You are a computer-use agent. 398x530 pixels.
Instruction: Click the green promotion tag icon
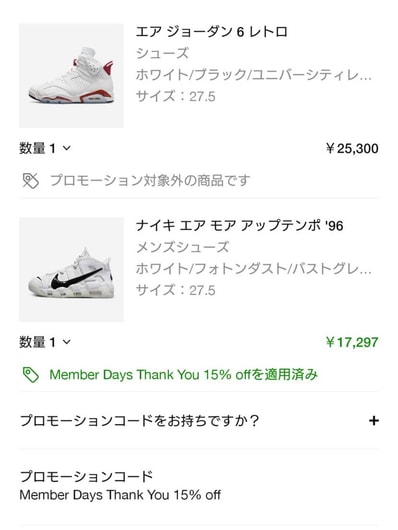click(x=31, y=375)
